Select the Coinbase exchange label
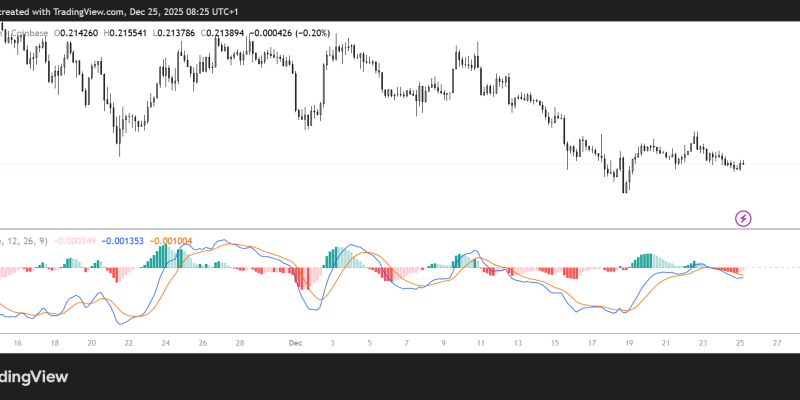 point(27,33)
